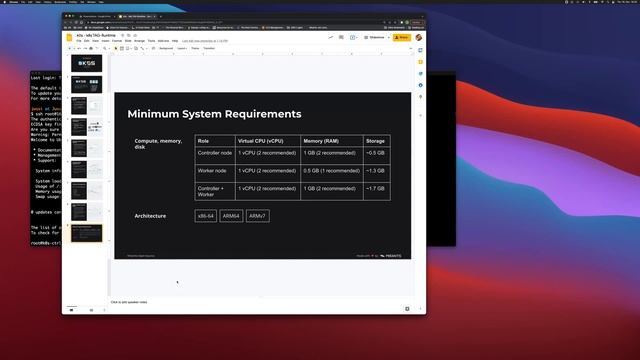Hide the side panel chevron
This screenshot has height=360, width=640.
click(420, 309)
